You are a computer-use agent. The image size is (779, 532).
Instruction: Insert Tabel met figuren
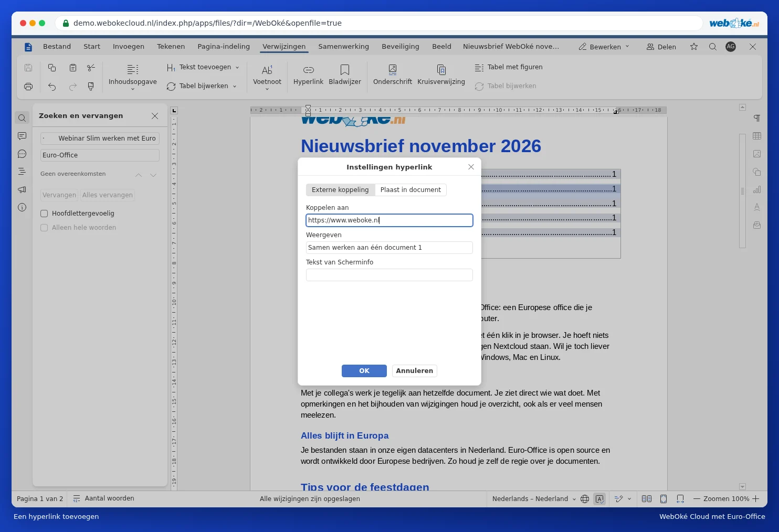(x=509, y=67)
